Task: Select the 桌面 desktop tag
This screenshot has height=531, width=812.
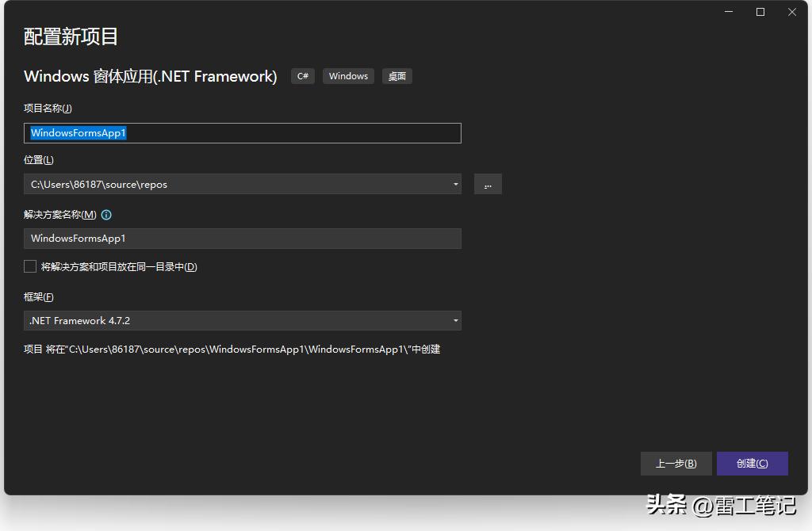Action: pyautogui.click(x=396, y=76)
